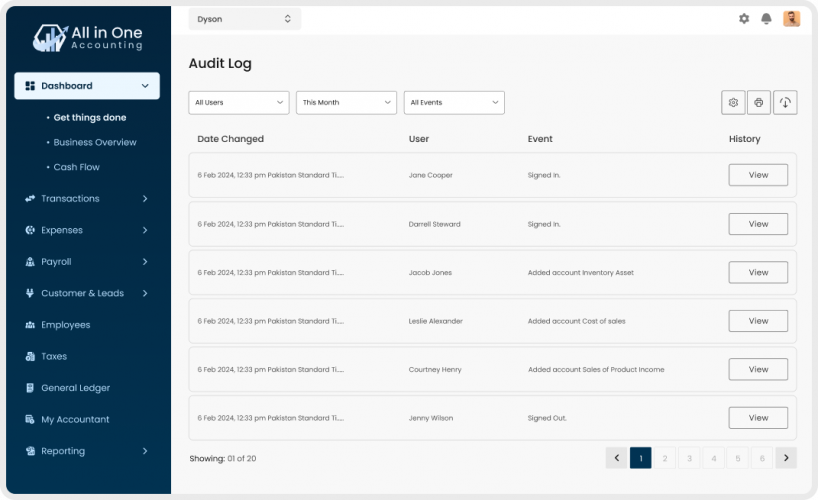Expand the Expenses submenu chevron
The height and width of the screenshot is (500, 818).
[145, 230]
